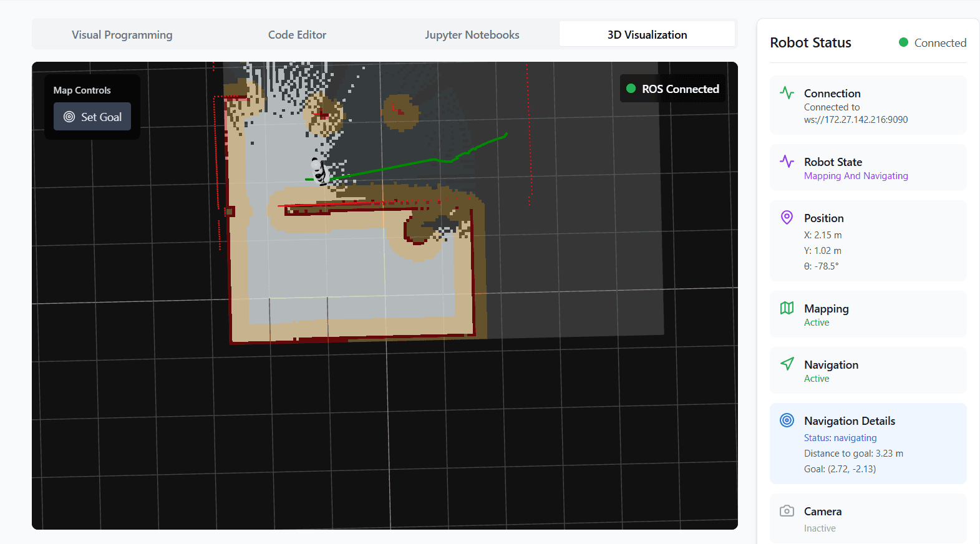The image size is (980, 544).
Task: Click the Connection pulse icon
Action: [787, 93]
